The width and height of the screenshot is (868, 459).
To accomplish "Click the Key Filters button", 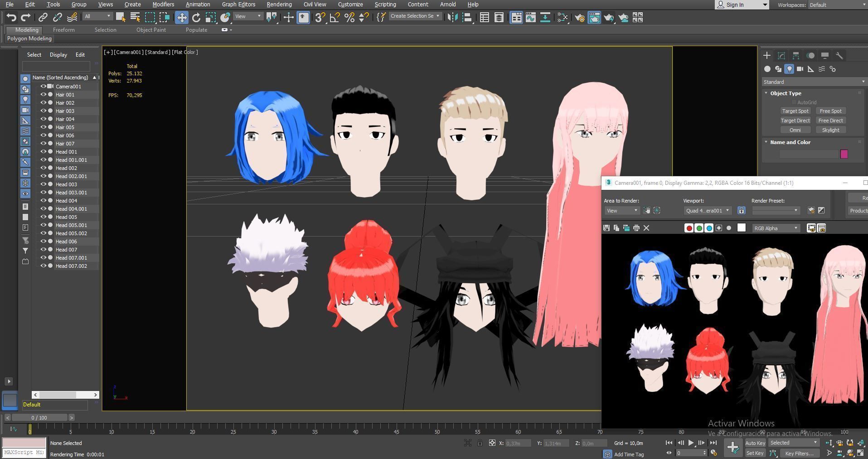I will (799, 453).
